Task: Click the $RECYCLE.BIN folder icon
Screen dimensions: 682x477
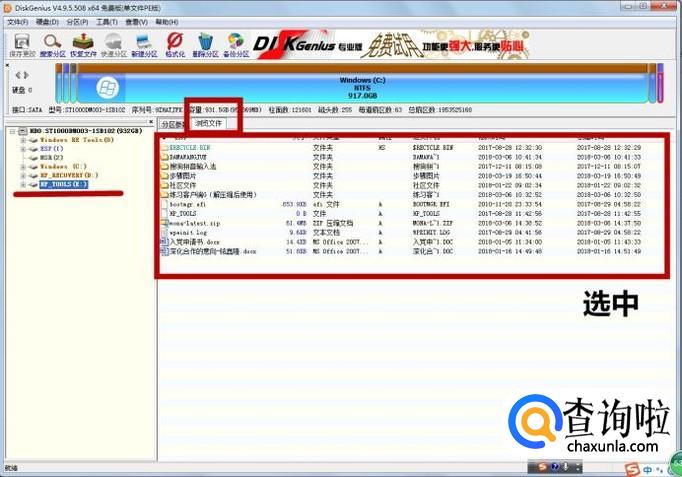Action: (164, 148)
